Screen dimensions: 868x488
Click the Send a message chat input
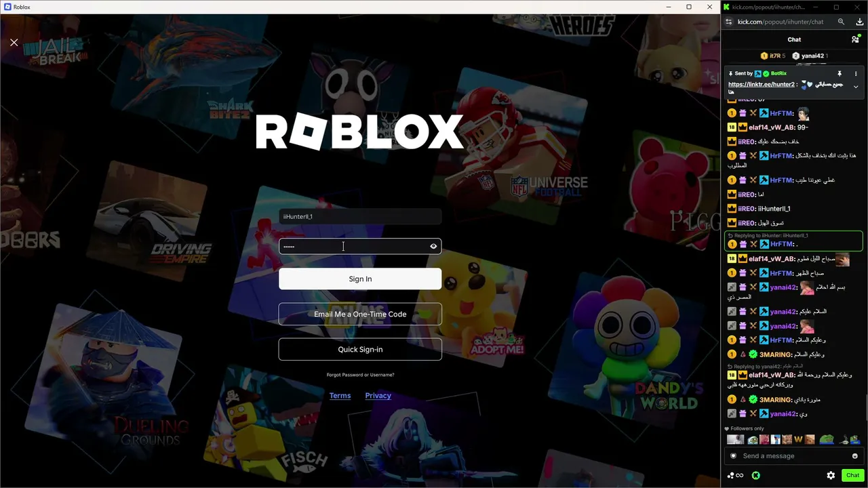pos(793,456)
